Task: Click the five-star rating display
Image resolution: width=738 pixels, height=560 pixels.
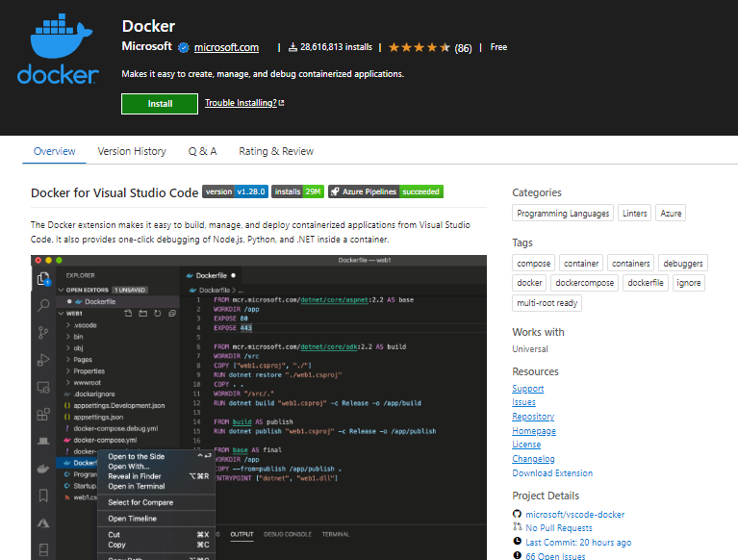Action: tap(419, 47)
